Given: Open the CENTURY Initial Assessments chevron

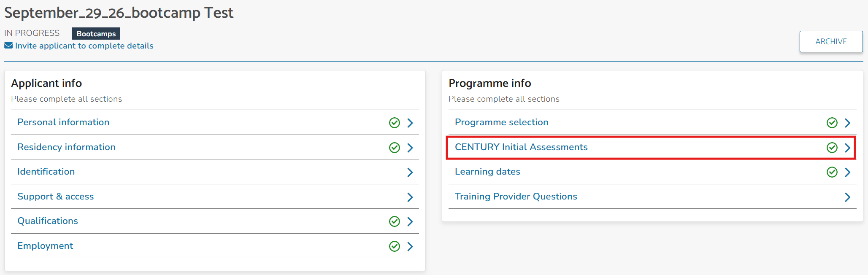Looking at the screenshot, I should click(x=848, y=148).
